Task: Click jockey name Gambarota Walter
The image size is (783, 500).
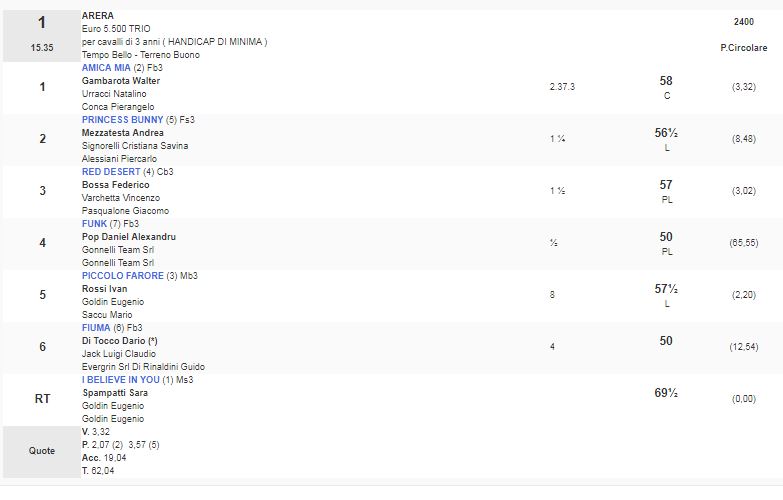Action: (x=121, y=81)
